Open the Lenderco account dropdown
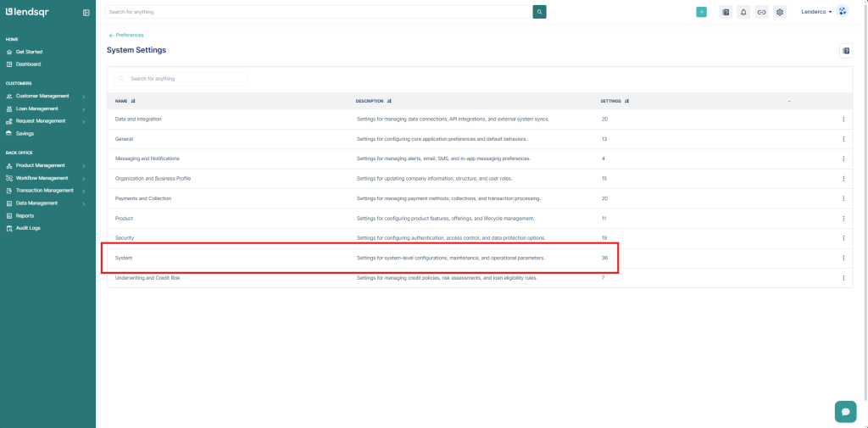This screenshot has width=868, height=428. (x=817, y=12)
